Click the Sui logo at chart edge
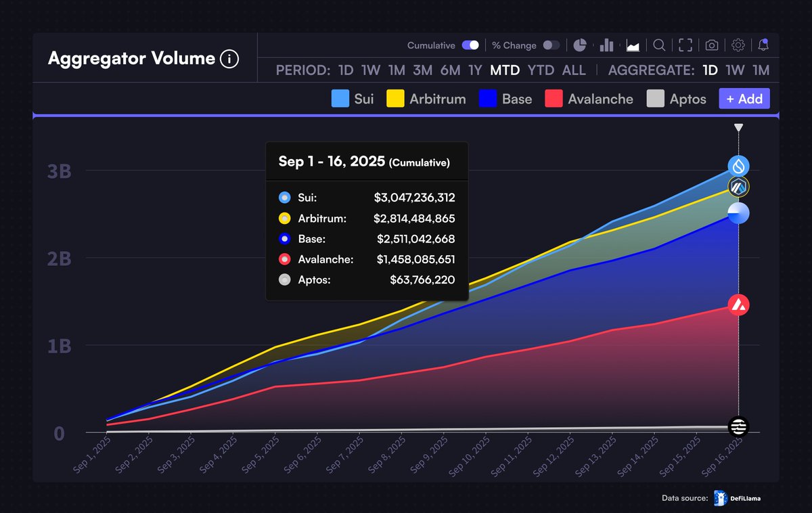 pos(738,165)
